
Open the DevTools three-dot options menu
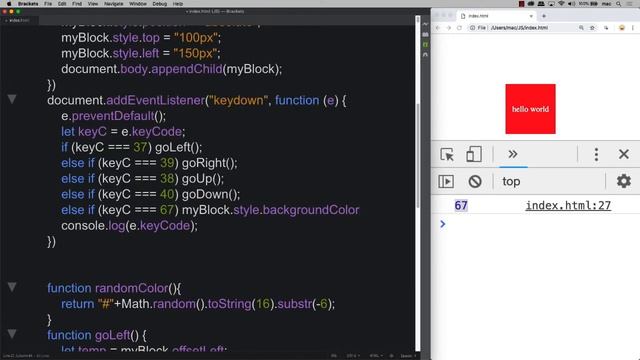(x=596, y=154)
